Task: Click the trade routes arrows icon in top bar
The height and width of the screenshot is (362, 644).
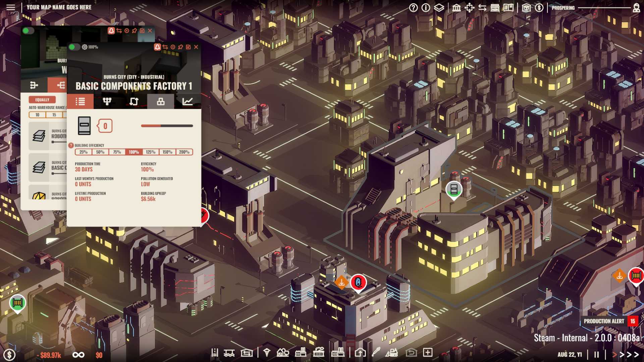Action: [483, 7]
